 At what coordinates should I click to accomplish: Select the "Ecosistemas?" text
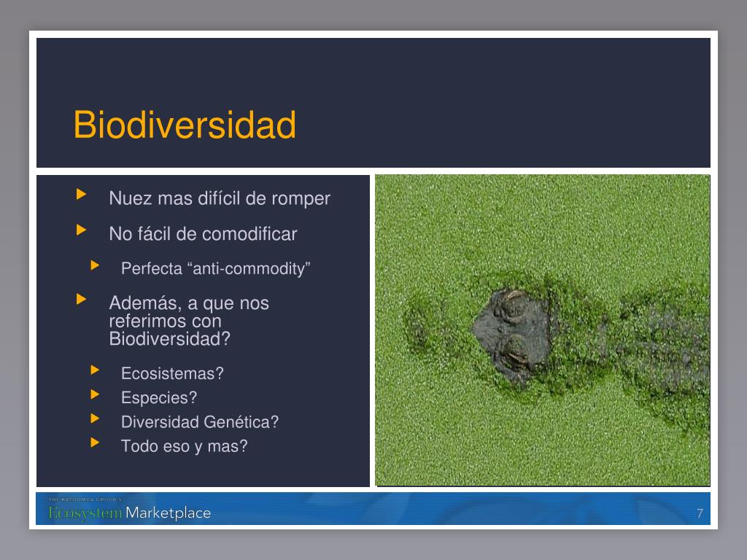172,373
